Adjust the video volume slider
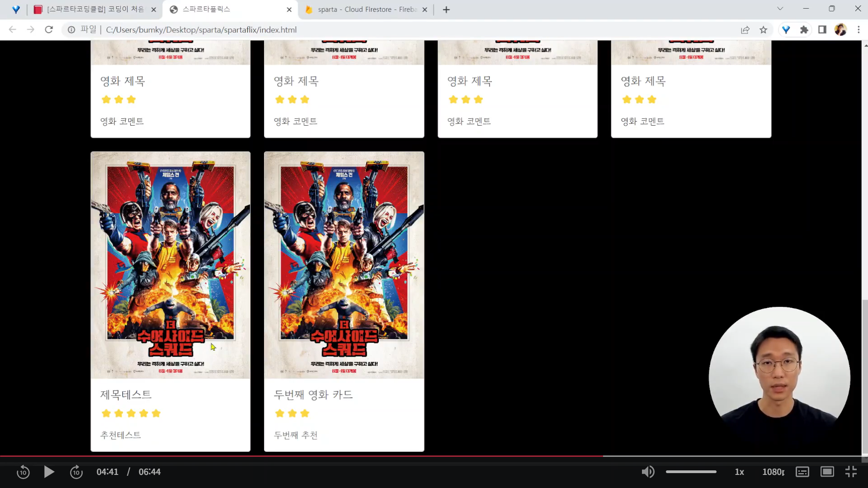This screenshot has height=488, width=868. click(691, 472)
